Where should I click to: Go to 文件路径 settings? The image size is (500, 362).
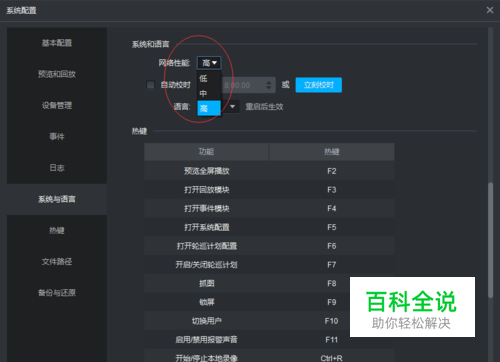(x=57, y=262)
